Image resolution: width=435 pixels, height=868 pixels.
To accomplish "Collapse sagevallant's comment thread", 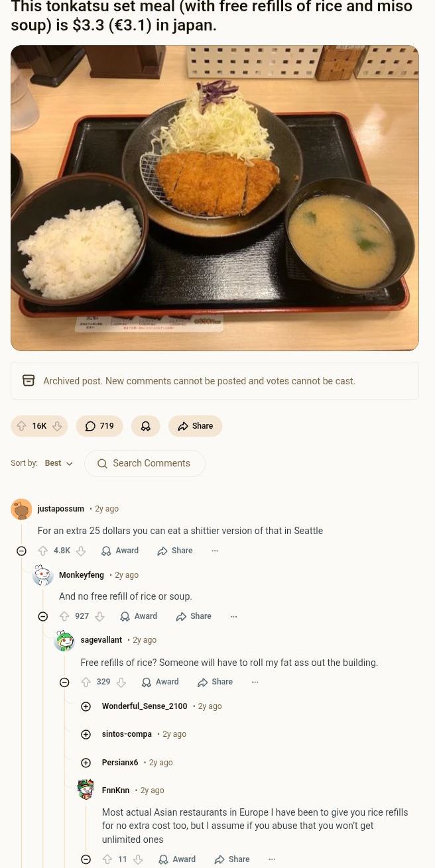I will (64, 682).
